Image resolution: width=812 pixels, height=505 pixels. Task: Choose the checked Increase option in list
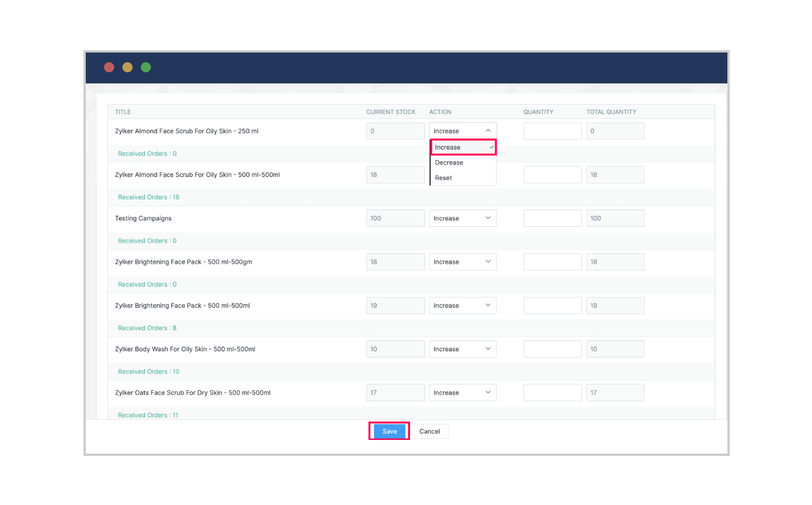point(463,147)
